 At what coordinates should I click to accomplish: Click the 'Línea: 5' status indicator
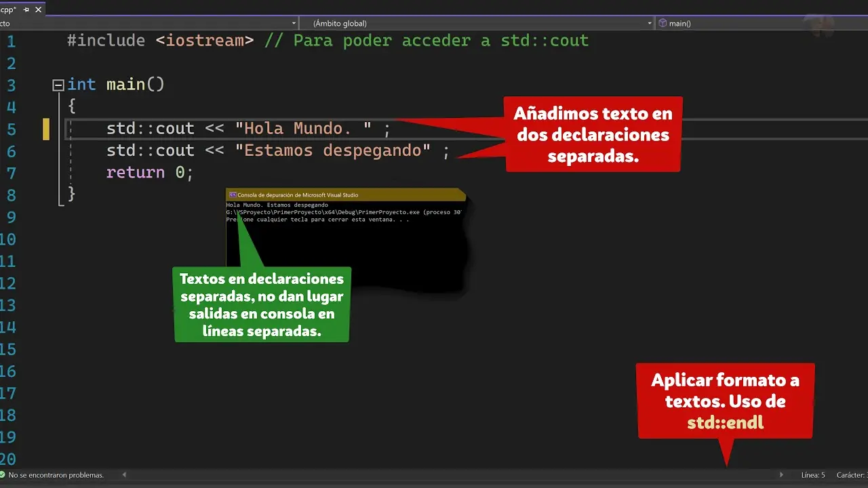click(x=812, y=475)
